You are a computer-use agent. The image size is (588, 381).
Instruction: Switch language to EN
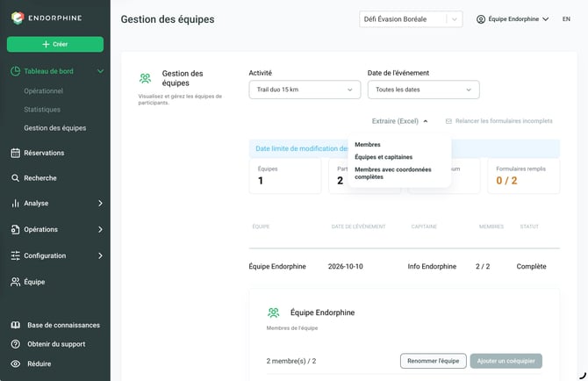click(x=566, y=19)
